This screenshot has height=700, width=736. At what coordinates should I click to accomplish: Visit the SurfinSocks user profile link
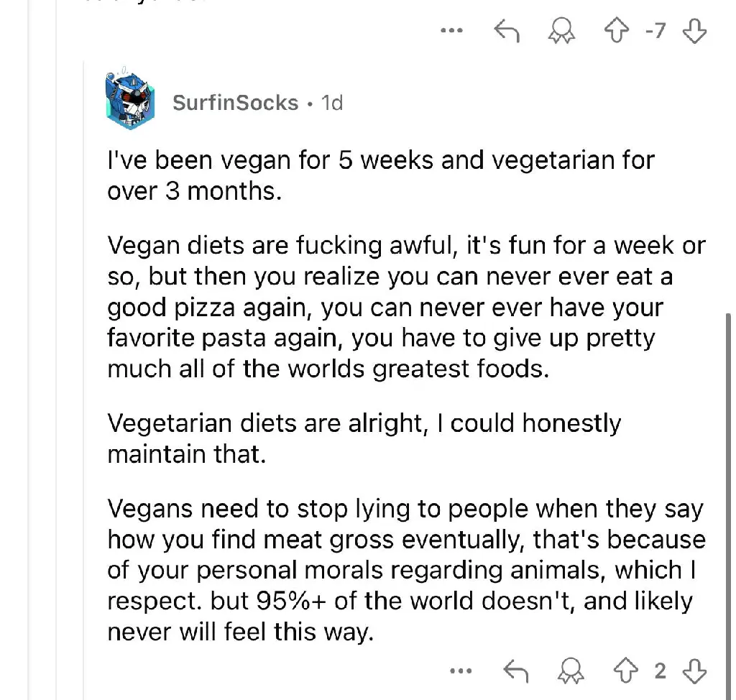tap(235, 103)
